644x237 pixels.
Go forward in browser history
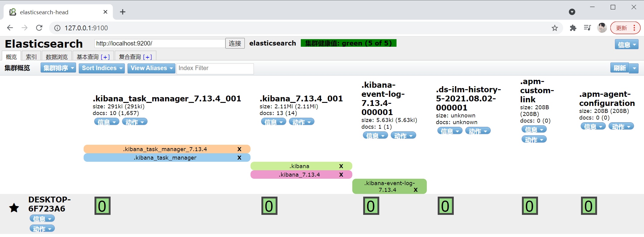pyautogui.click(x=25, y=28)
